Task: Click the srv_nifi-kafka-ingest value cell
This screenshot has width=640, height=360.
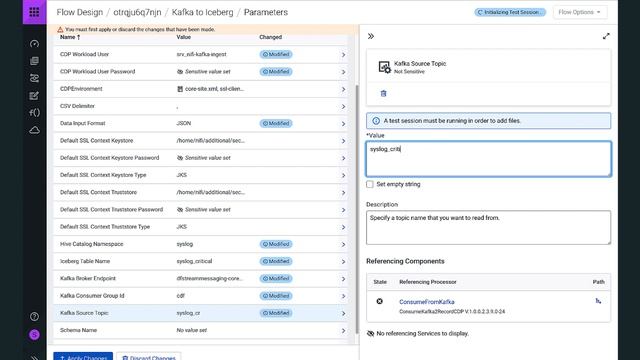Action: point(202,54)
